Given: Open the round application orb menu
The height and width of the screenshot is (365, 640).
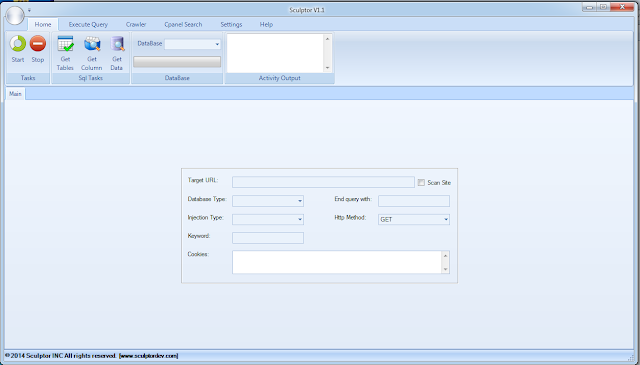Looking at the screenshot, I should point(15,16).
